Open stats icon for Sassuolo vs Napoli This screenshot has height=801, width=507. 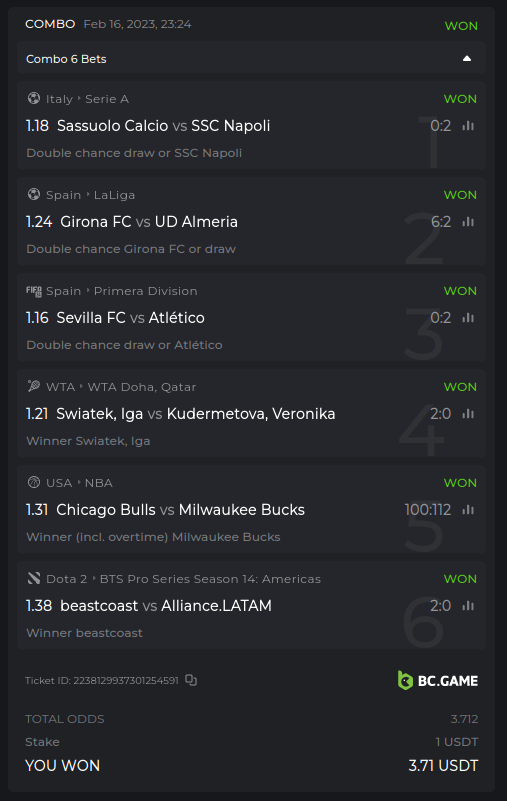(468, 126)
